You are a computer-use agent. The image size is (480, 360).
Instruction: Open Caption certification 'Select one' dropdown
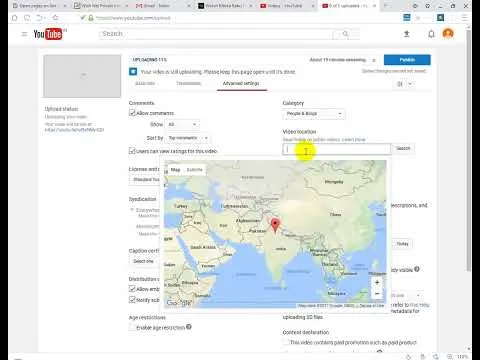click(144, 261)
